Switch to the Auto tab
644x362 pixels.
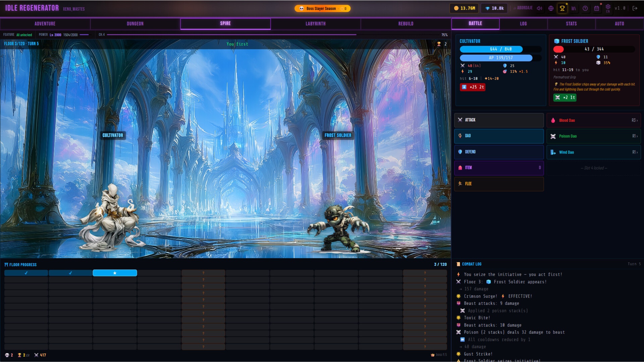(620, 24)
